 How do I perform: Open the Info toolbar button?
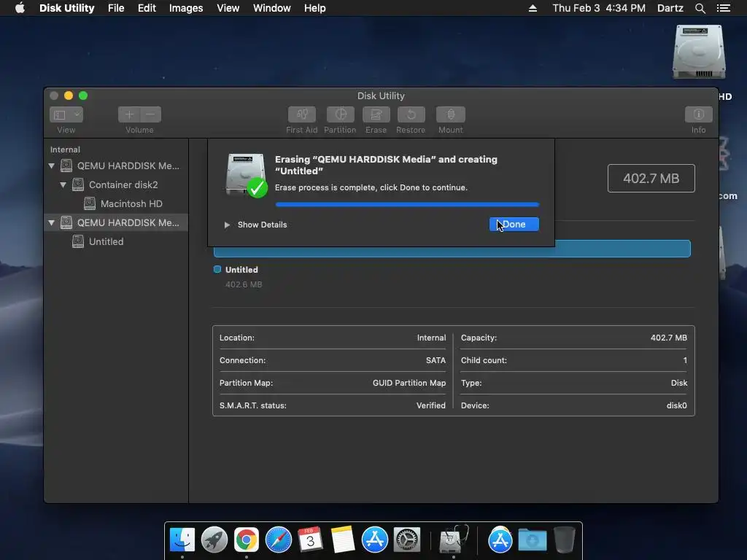pos(698,114)
